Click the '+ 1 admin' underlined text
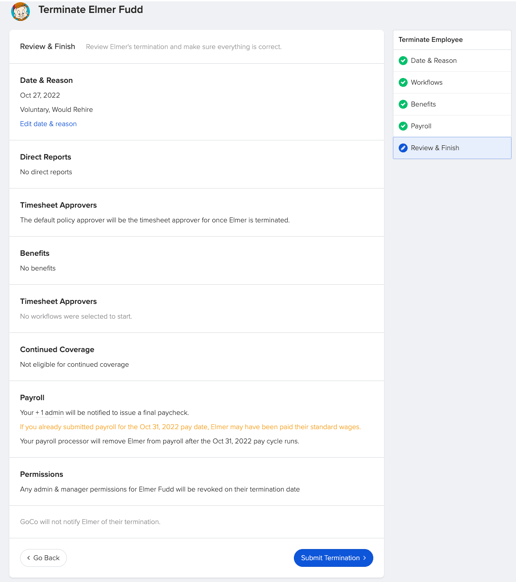The width and height of the screenshot is (516, 582). coord(50,413)
